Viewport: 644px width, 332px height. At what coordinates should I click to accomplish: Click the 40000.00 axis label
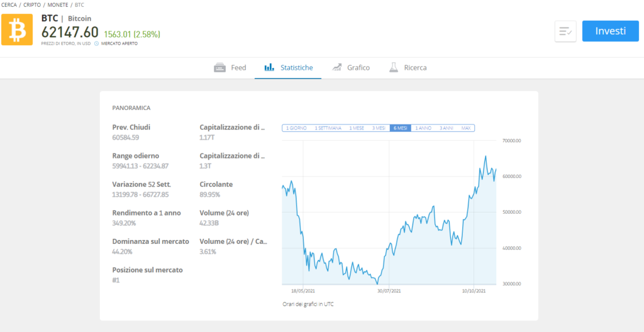pyautogui.click(x=512, y=248)
